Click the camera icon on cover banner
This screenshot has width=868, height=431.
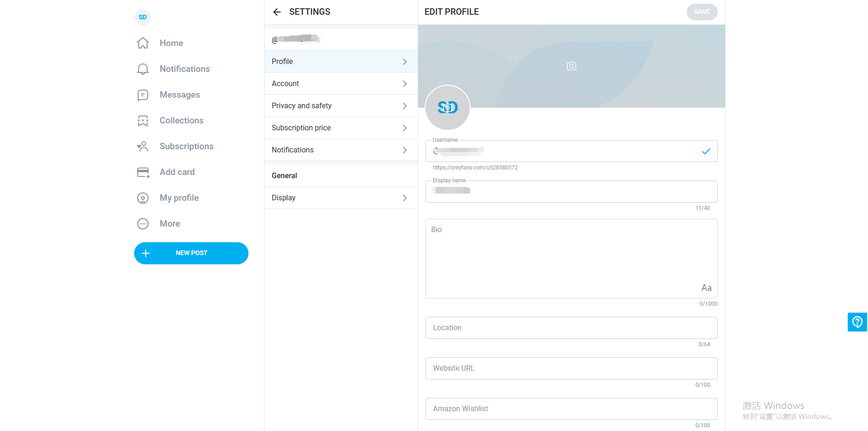click(571, 66)
